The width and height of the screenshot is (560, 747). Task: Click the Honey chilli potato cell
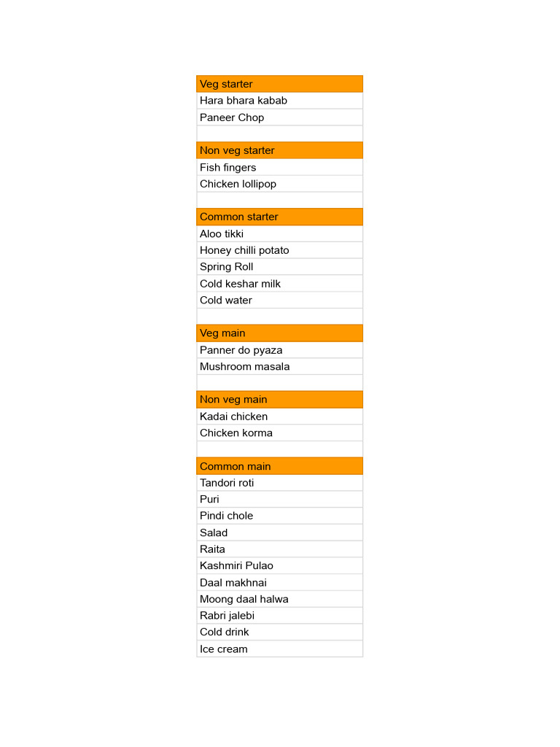coord(279,250)
